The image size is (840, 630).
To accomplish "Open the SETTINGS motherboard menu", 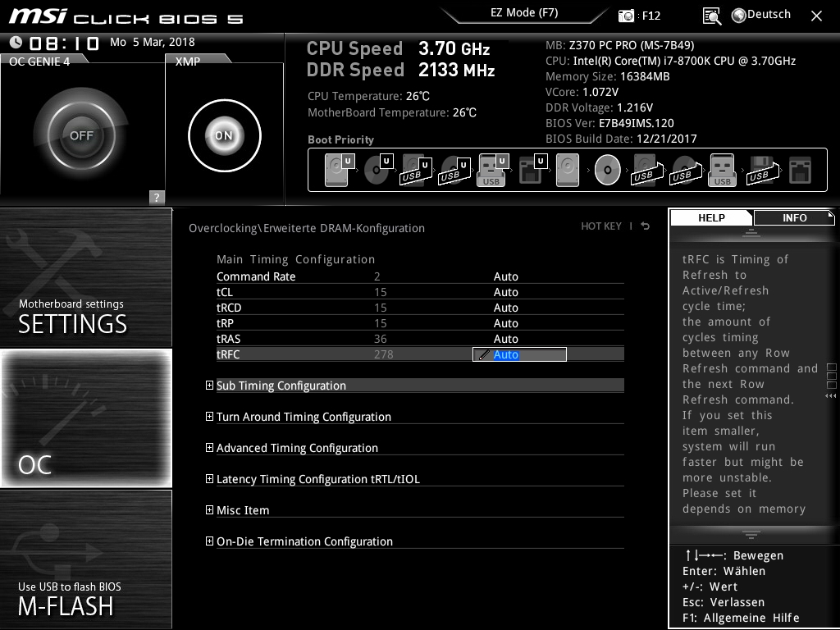I will point(85,277).
